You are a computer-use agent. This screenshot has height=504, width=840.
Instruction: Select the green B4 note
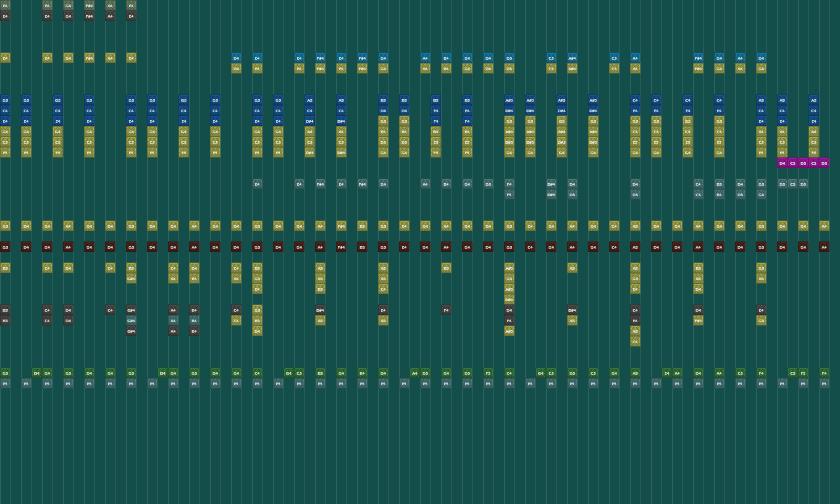click(362, 373)
